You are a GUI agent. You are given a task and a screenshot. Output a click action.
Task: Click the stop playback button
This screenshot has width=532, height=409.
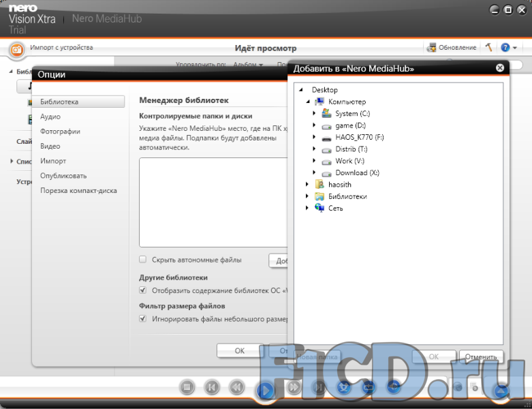pos(187,387)
